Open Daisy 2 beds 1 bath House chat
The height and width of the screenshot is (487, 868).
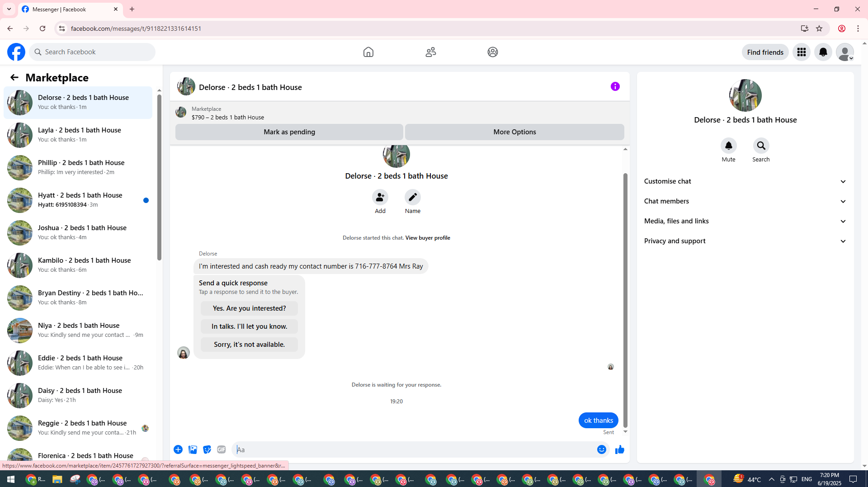point(78,395)
